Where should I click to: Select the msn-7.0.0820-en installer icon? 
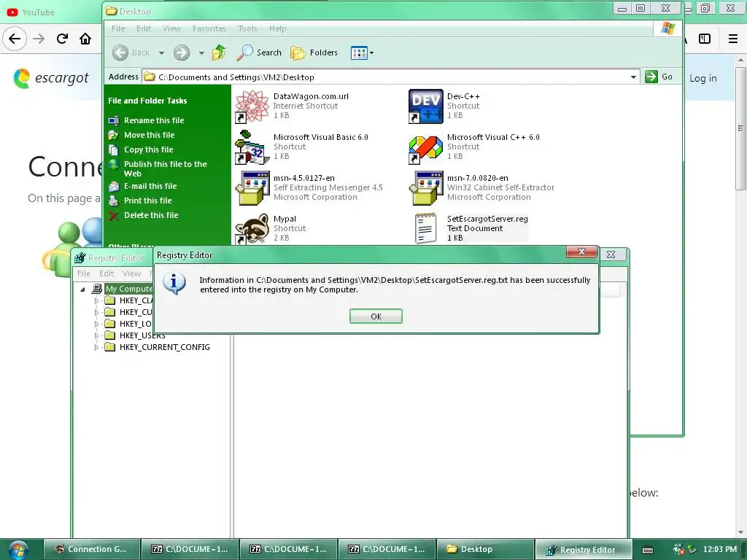(425, 188)
